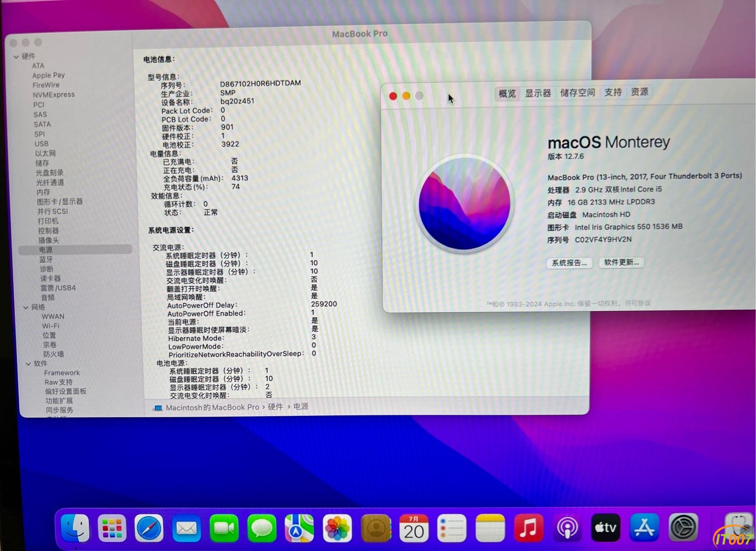The height and width of the screenshot is (551, 756).
Task: Collapse the 网络 section in sidebar
Action: click(26, 307)
